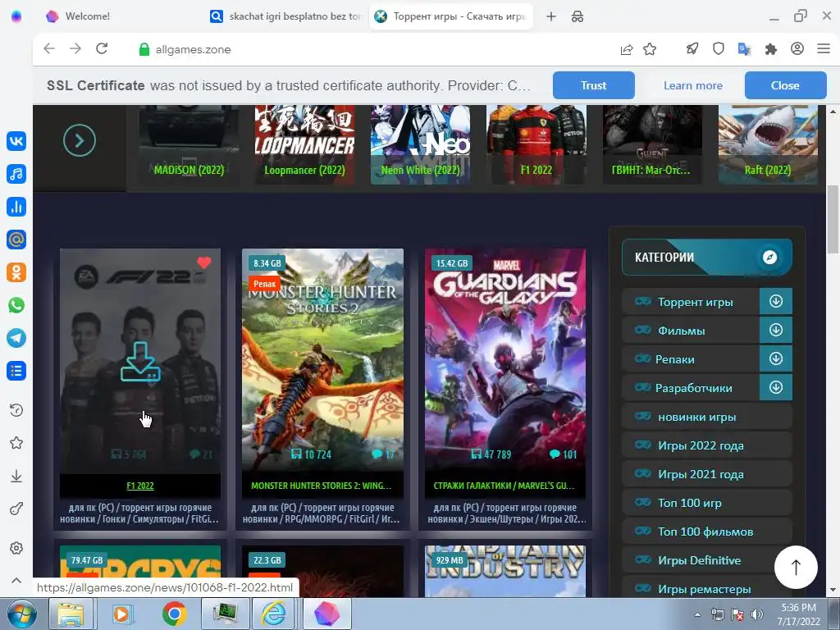Open Стражи Галактики title link
This screenshot has width=840, height=630.
coord(504,486)
